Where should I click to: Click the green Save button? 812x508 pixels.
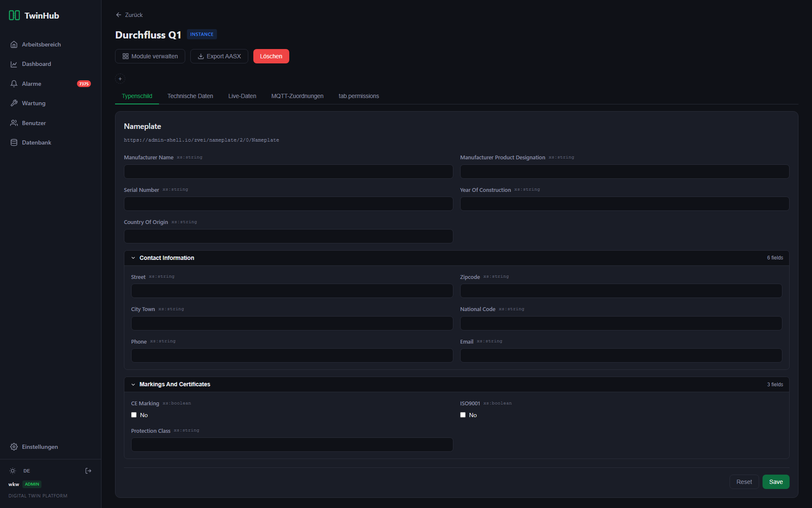[776, 482]
